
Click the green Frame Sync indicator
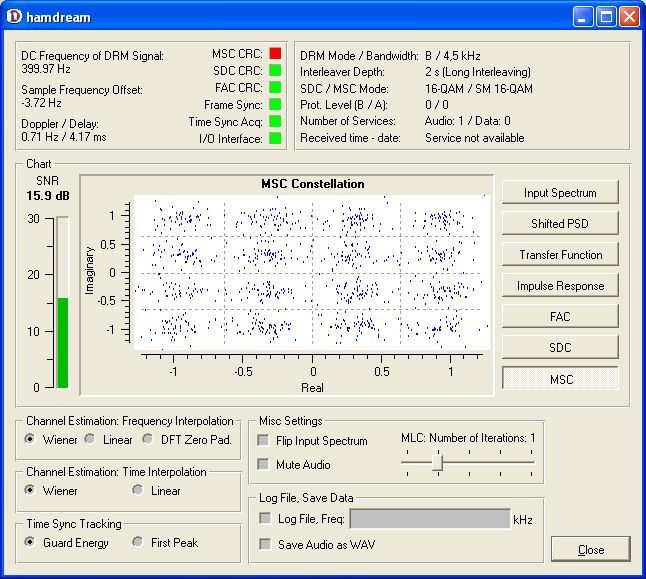pyautogui.click(x=275, y=104)
